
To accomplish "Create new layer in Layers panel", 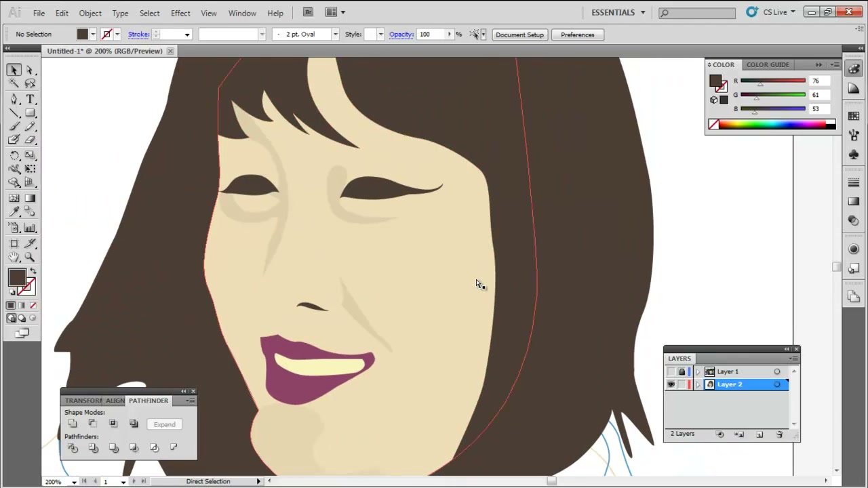I will coord(759,434).
